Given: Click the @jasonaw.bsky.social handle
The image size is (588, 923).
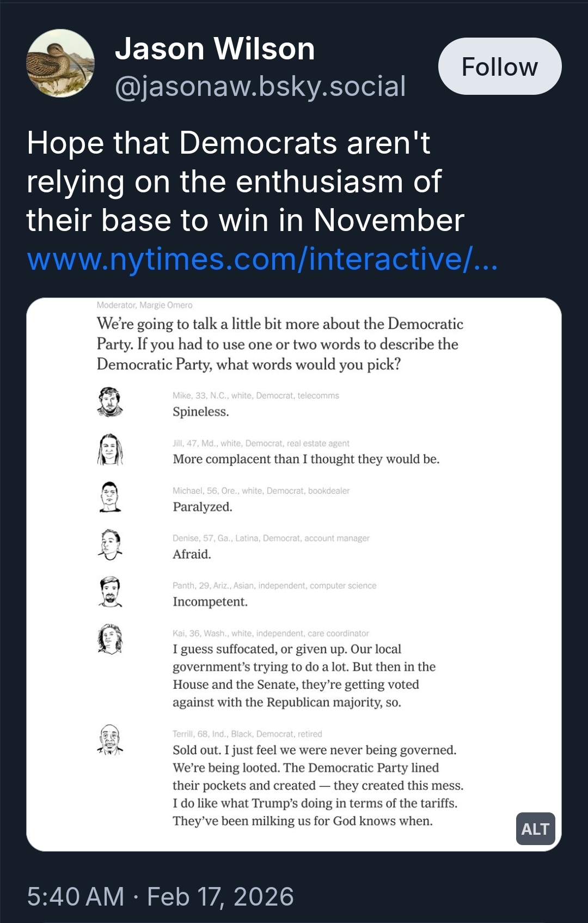Looking at the screenshot, I should point(260,86).
